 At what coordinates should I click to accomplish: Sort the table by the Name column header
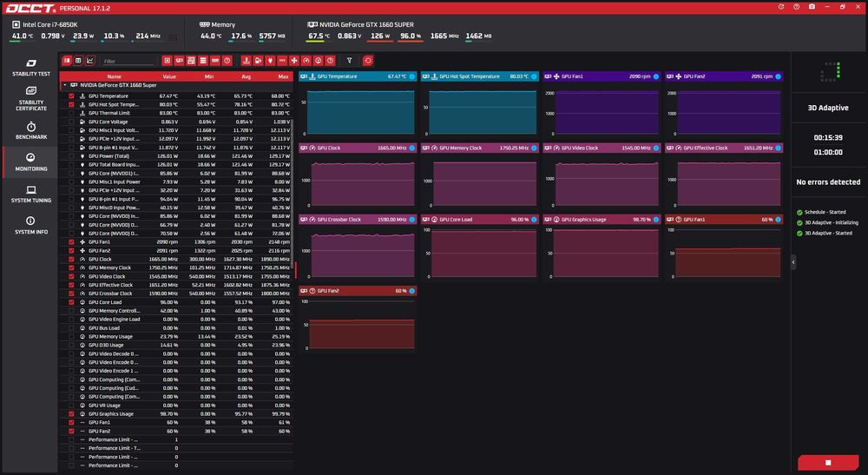[114, 76]
